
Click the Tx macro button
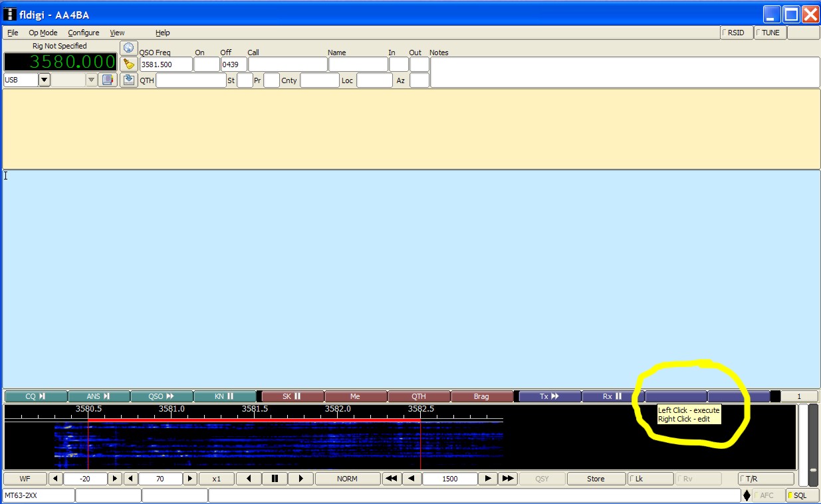click(550, 396)
